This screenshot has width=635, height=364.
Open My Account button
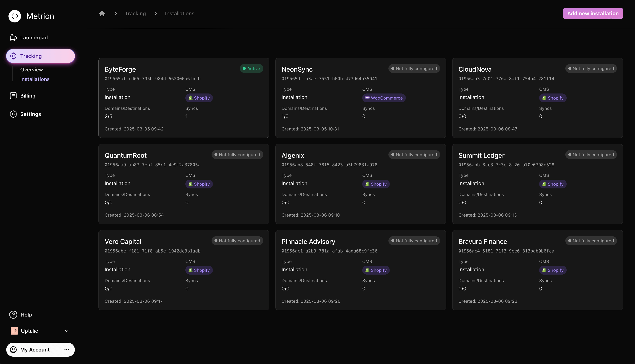coord(35,350)
